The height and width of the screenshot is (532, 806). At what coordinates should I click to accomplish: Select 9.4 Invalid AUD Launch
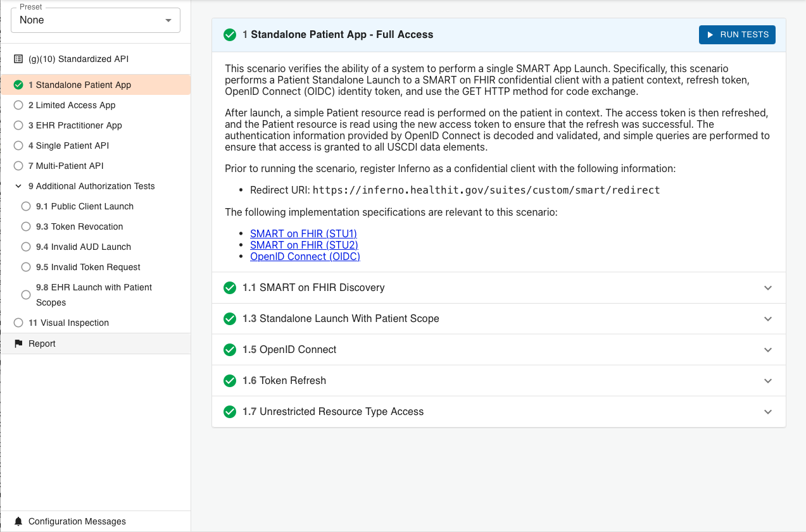[95, 247]
